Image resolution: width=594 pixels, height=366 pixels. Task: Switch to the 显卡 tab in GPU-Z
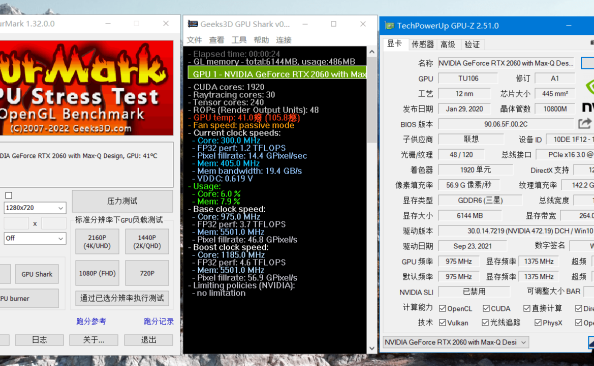(x=395, y=44)
